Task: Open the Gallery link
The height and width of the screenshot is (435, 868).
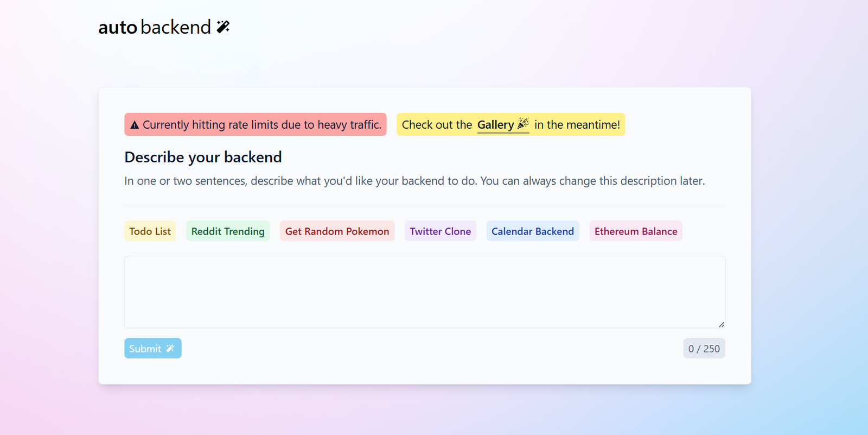Action: pyautogui.click(x=495, y=125)
